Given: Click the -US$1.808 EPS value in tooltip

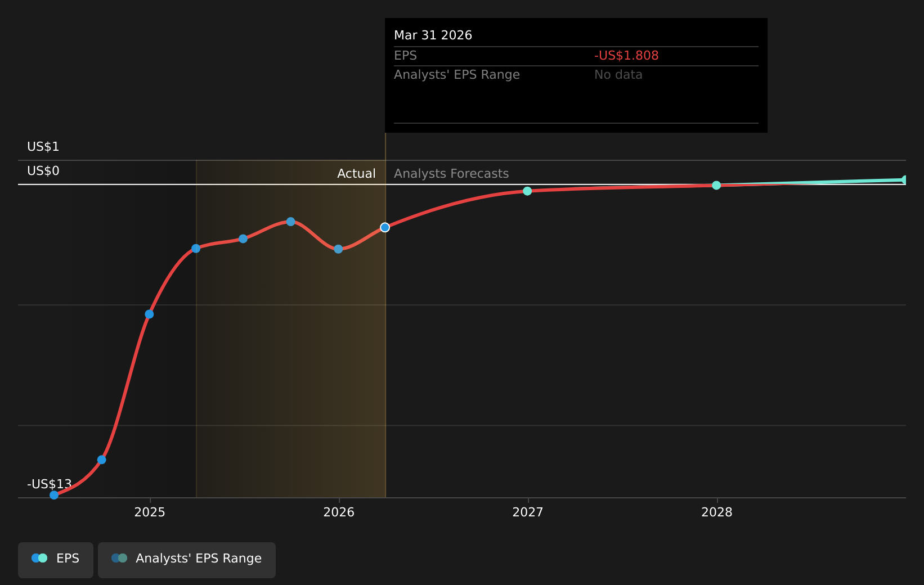Looking at the screenshot, I should tap(626, 56).
